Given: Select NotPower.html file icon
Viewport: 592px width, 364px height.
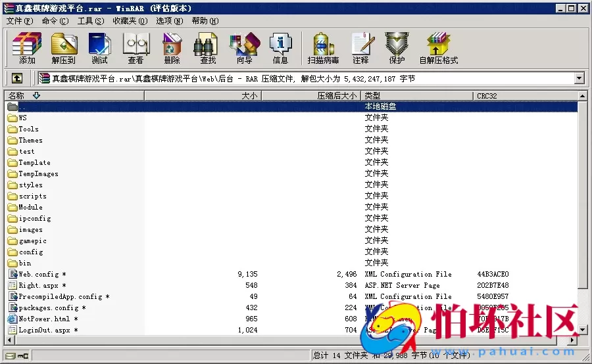Looking at the screenshot, I should pyautogui.click(x=13, y=319).
